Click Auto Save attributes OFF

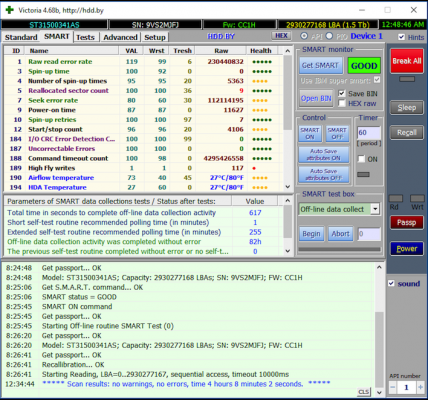tap(324, 174)
